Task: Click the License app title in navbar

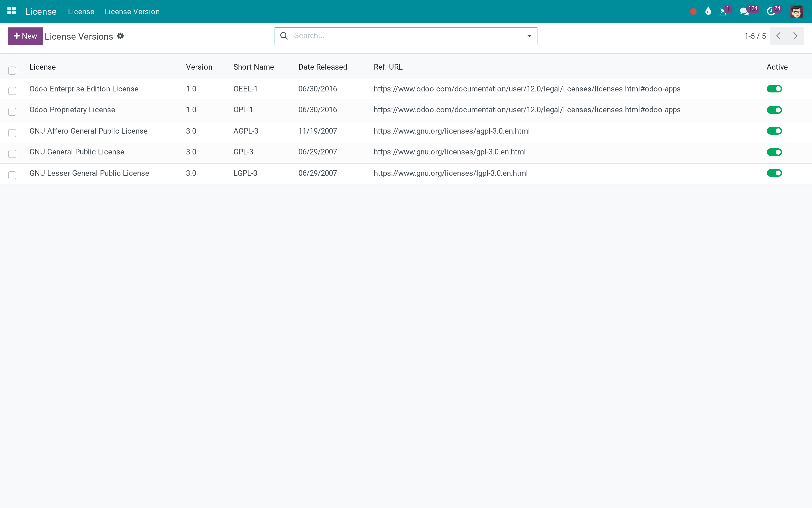Action: (41, 12)
